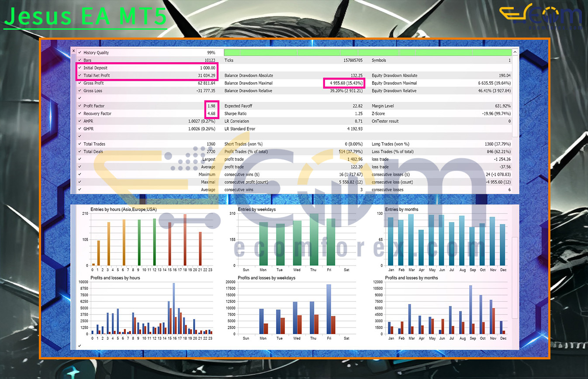
Task: Toggle the checkmark next to Total Trades
Action: 79,144
